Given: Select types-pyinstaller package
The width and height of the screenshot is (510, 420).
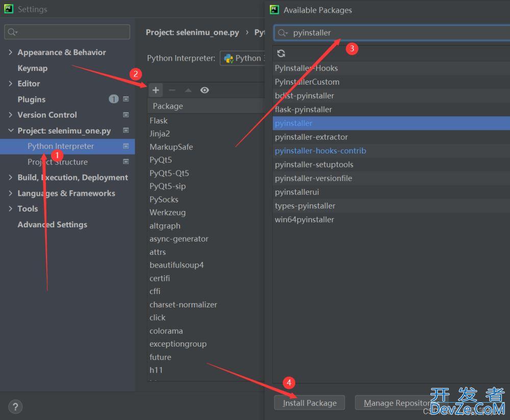Looking at the screenshot, I should click(x=391, y=206).
